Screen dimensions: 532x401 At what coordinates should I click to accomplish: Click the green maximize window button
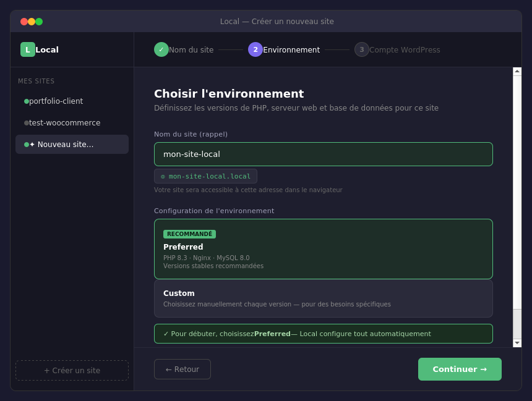pyautogui.click(x=39, y=22)
